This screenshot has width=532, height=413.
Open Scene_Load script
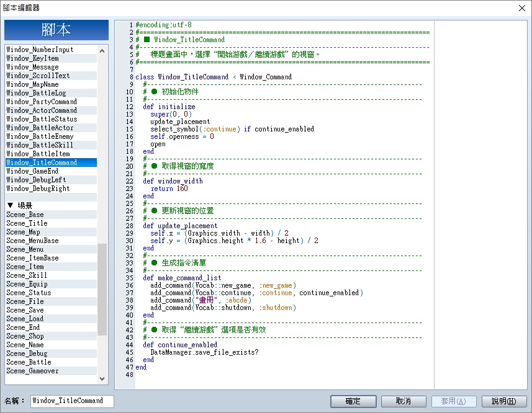[x=51, y=319]
